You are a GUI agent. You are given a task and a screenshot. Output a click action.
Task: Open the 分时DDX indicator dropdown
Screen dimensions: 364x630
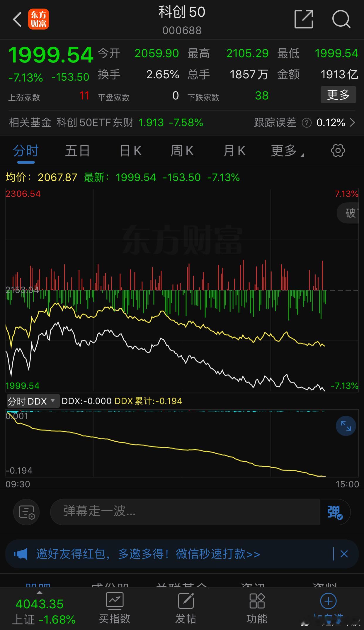[33, 401]
